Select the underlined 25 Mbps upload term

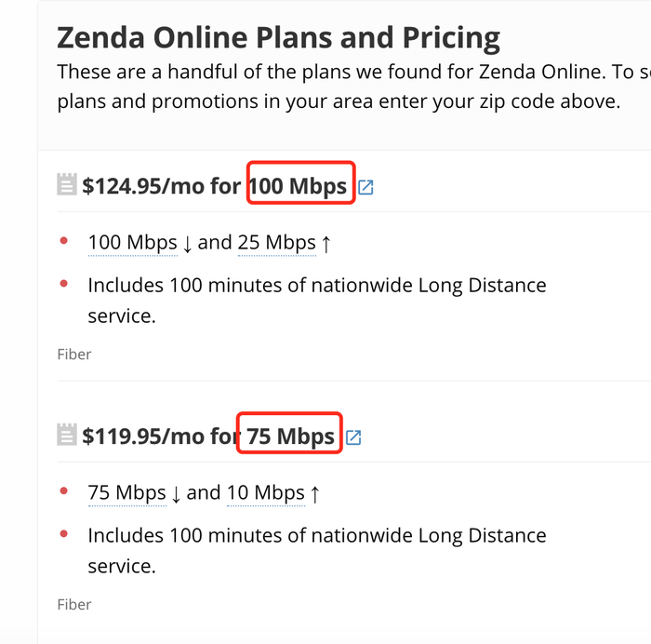pyautogui.click(x=277, y=243)
